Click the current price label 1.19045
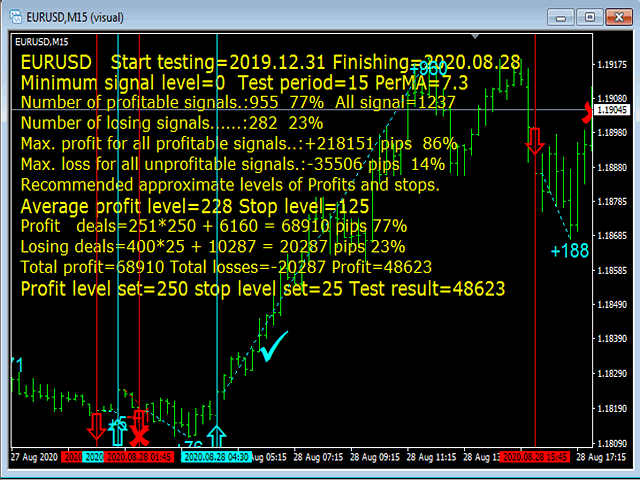 [612, 110]
